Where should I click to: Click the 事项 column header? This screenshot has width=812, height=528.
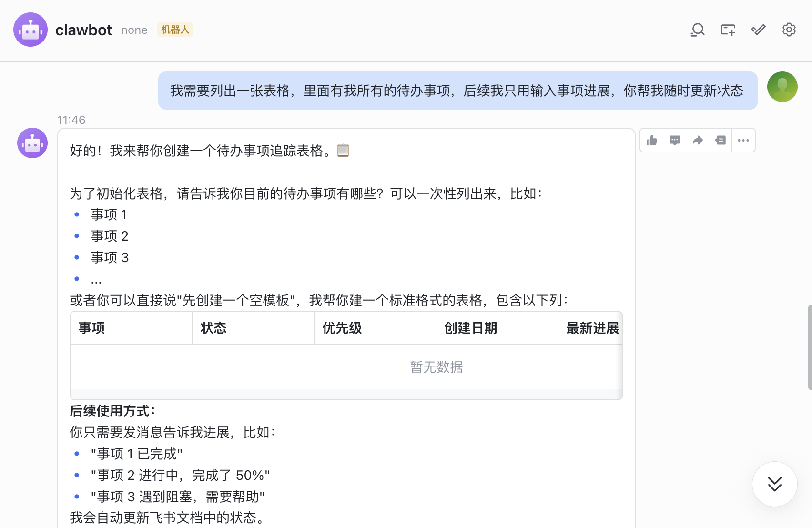[92, 328]
